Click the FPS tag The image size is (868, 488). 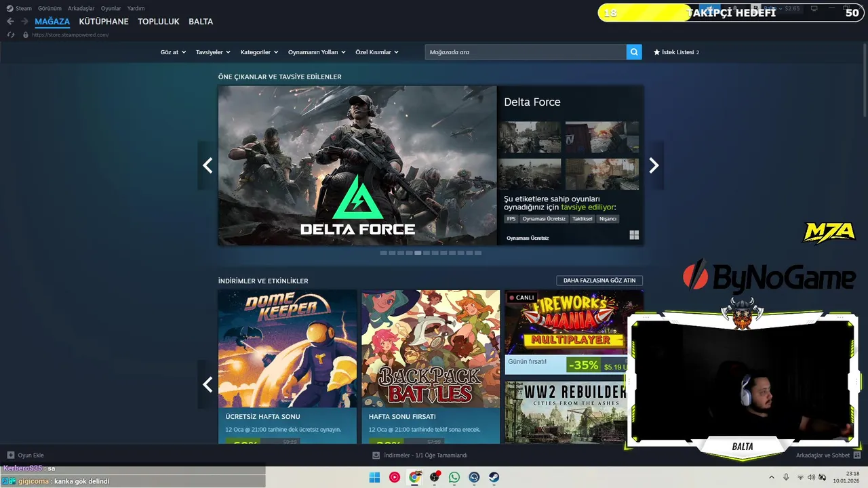511,219
